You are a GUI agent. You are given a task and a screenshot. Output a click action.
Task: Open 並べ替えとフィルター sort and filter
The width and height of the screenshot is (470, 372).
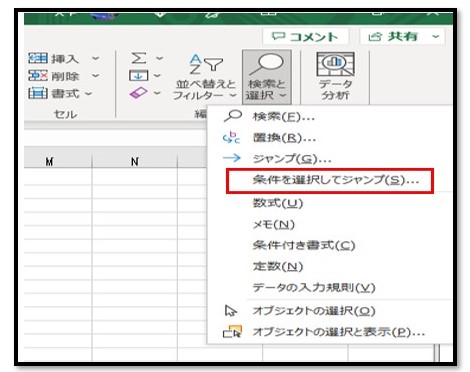(x=204, y=77)
